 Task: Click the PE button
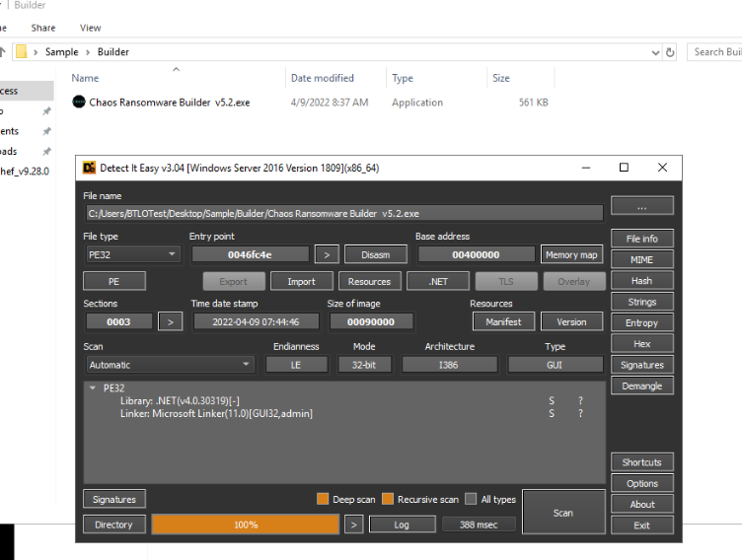(x=114, y=281)
